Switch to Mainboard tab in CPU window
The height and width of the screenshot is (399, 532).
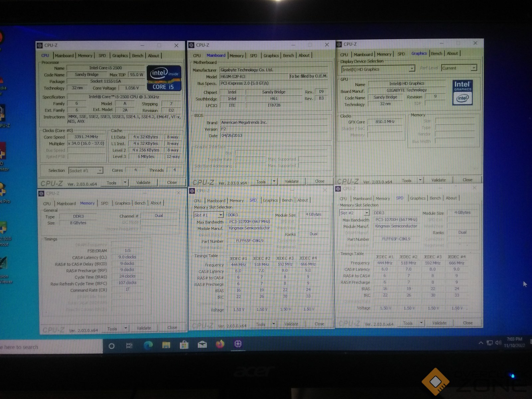pyautogui.click(x=64, y=56)
